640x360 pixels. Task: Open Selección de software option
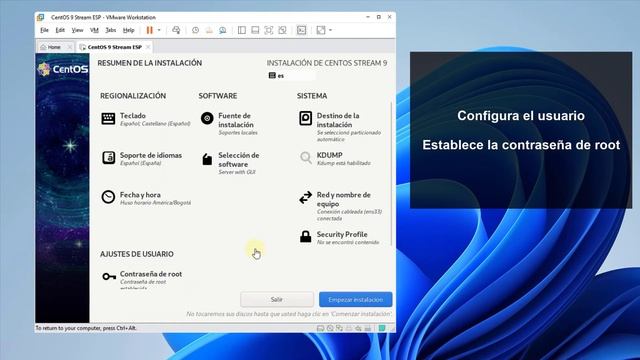click(x=230, y=163)
